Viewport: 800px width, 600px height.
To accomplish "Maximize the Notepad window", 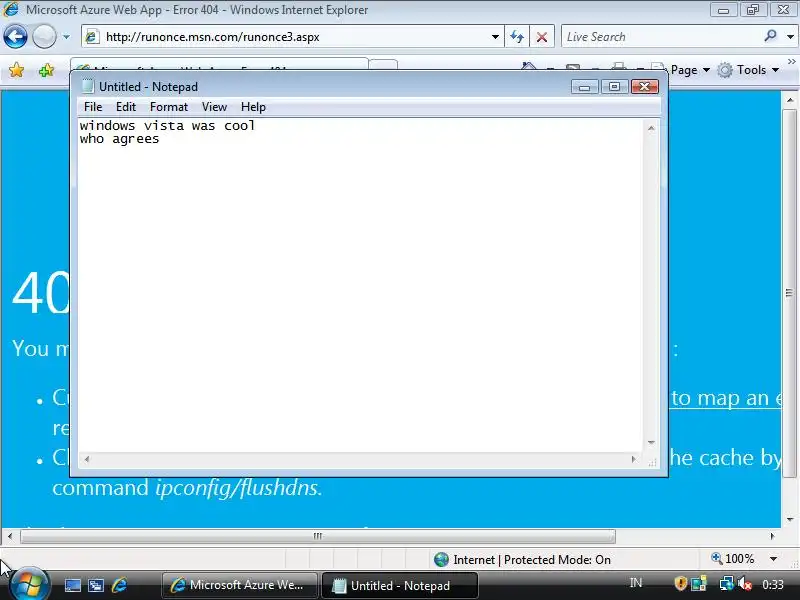I will click(614, 87).
